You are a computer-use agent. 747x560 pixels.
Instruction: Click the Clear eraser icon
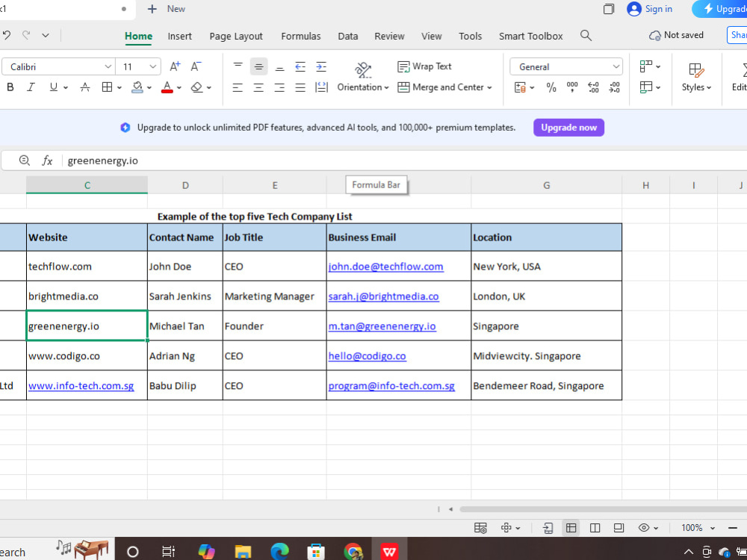click(196, 87)
